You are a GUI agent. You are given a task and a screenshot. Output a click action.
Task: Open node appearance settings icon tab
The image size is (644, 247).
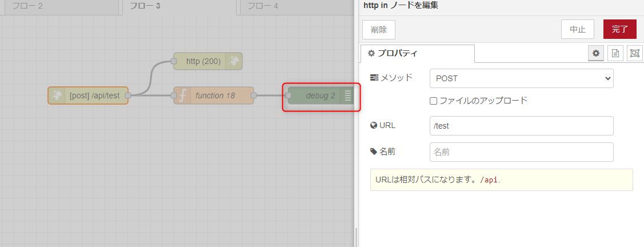pos(635,53)
